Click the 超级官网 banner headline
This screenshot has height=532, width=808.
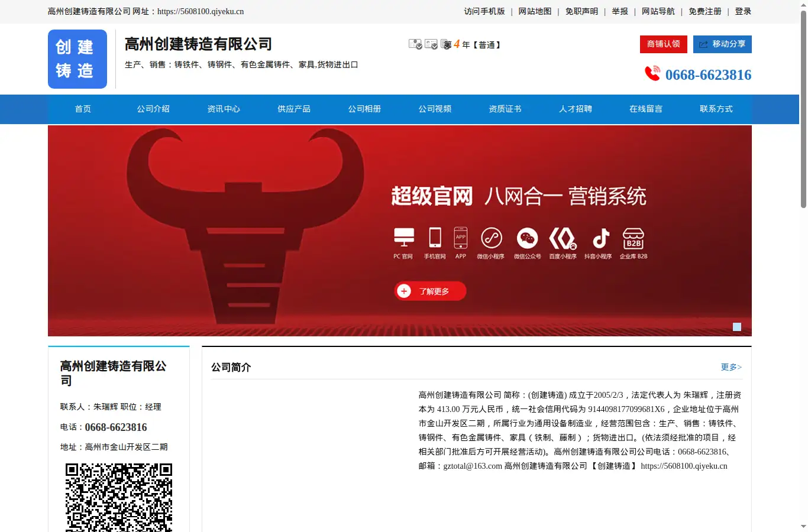pyautogui.click(x=432, y=196)
